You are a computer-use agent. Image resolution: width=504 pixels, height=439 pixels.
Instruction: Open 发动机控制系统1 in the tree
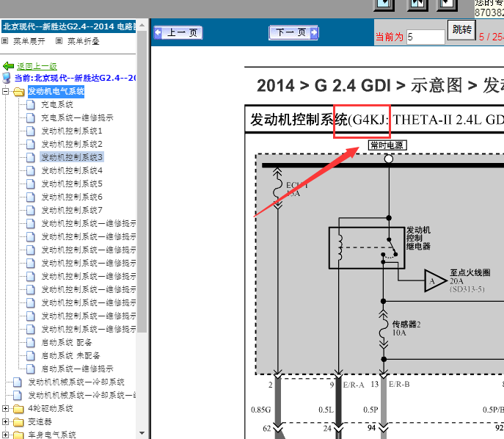(x=72, y=131)
